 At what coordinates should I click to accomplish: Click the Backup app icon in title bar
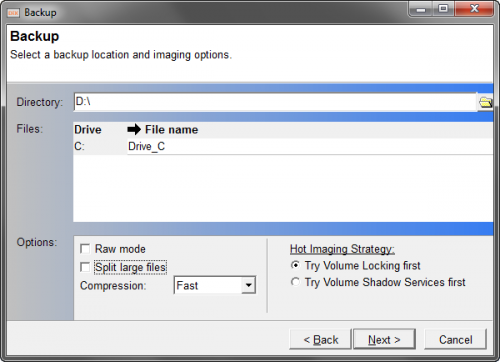13,13
